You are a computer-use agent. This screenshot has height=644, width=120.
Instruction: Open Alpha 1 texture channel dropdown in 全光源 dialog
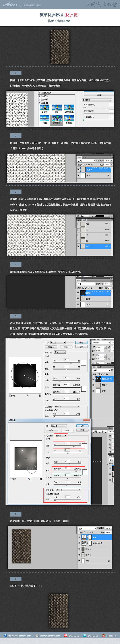pyautogui.click(x=68, y=490)
